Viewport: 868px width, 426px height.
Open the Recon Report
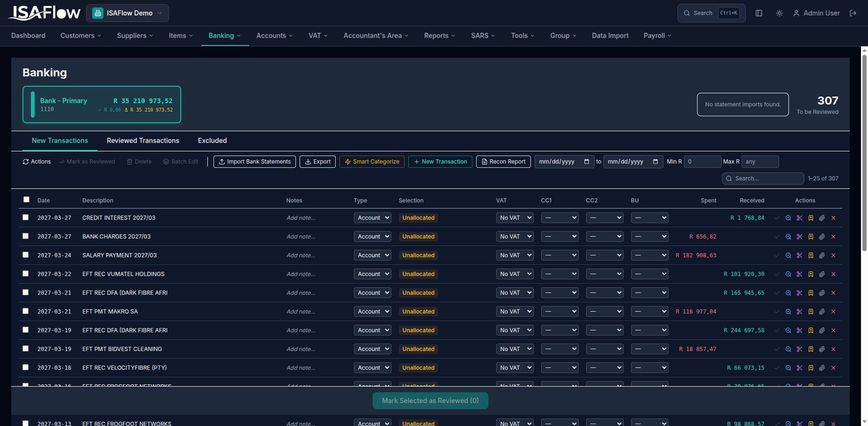pyautogui.click(x=503, y=162)
